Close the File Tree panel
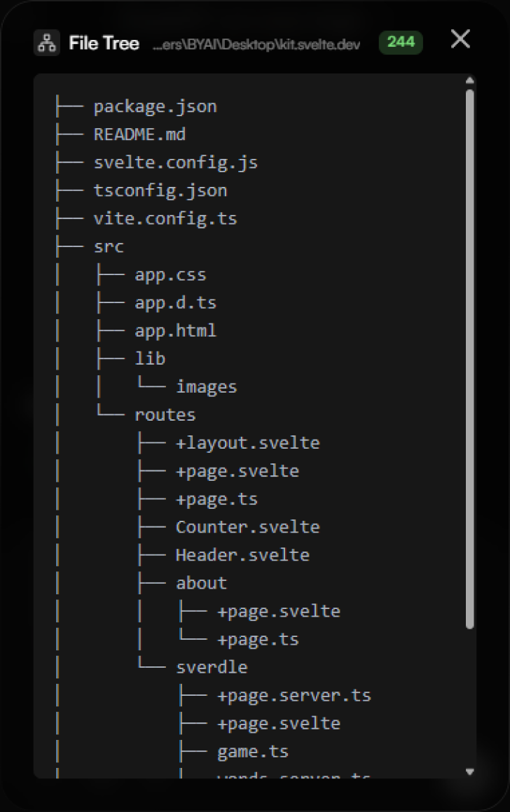510x812 pixels. click(x=460, y=38)
